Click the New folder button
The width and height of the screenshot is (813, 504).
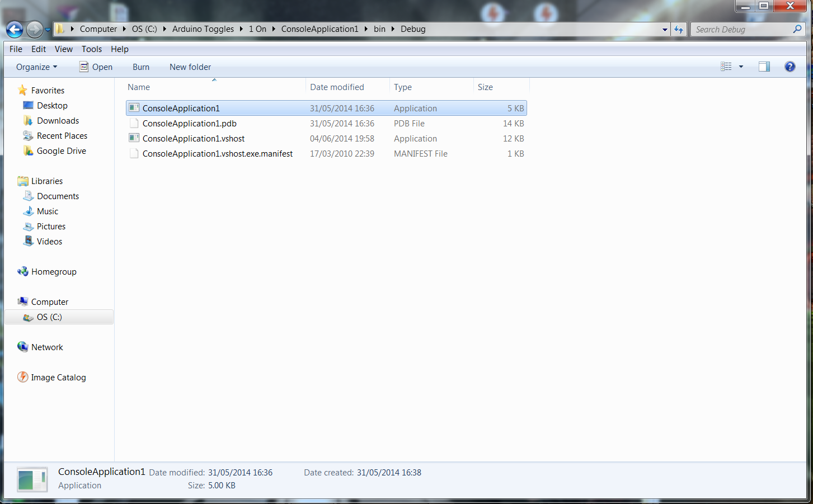[x=190, y=67]
